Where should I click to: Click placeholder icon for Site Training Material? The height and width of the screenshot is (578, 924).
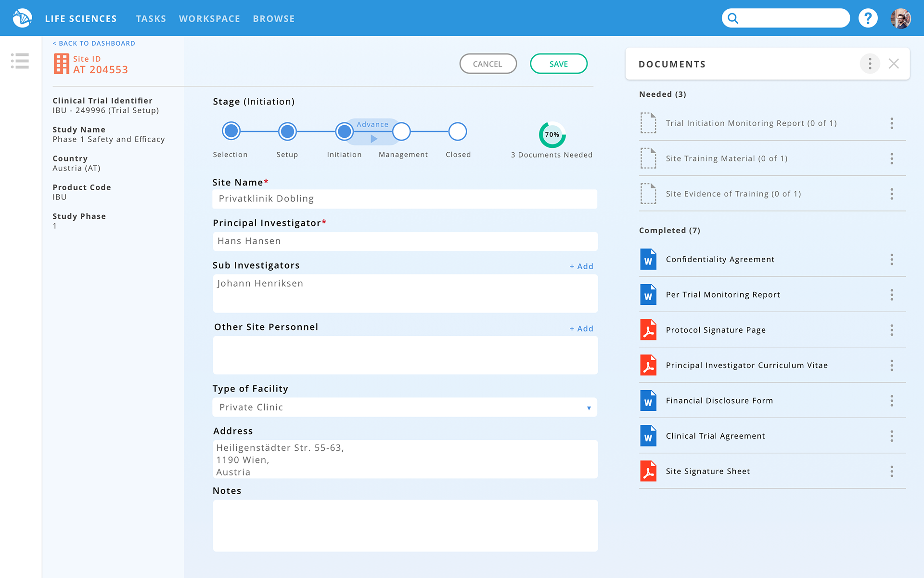coord(648,158)
